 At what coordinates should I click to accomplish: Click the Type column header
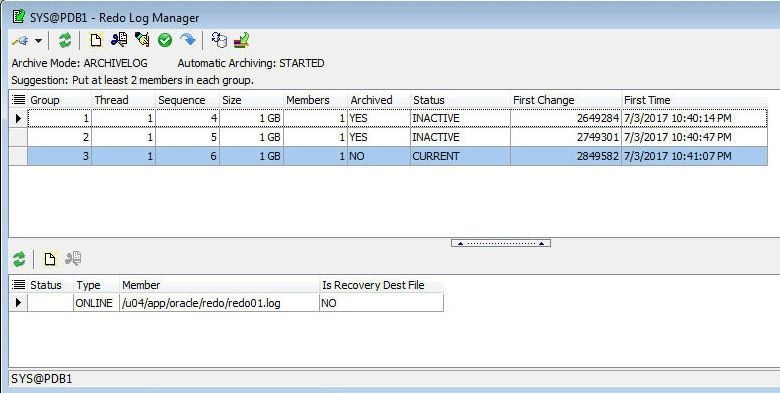[97, 285]
